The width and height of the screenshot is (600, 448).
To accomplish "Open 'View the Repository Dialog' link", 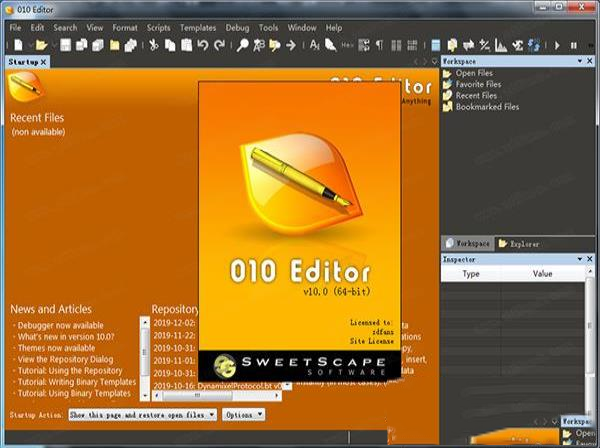I will click(65, 359).
